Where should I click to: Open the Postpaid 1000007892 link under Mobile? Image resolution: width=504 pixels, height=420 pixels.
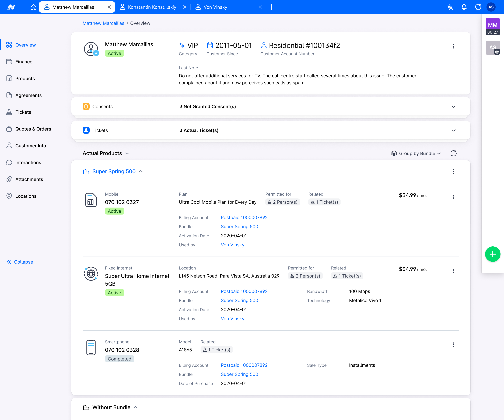coord(244,218)
